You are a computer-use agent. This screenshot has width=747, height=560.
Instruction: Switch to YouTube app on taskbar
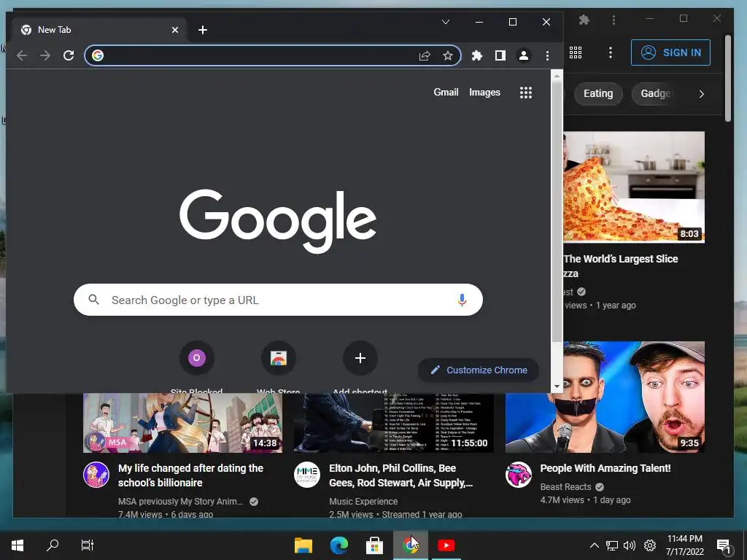tap(446, 545)
